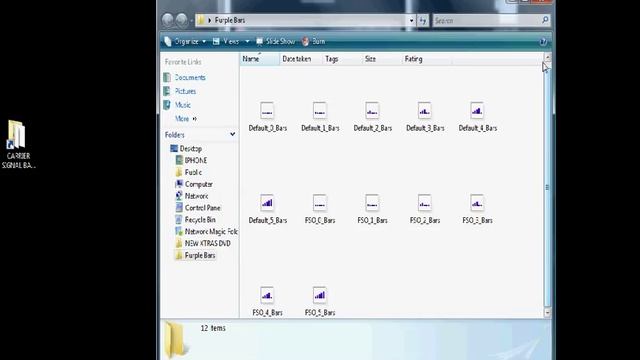Select the Default_5_Bars file icon
Viewport: 640px width, 360px height.
[x=267, y=203]
